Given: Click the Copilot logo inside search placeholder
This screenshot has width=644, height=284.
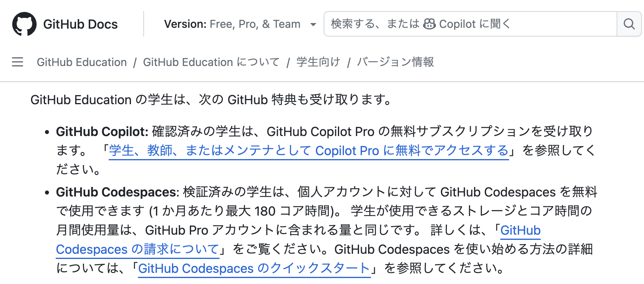Looking at the screenshot, I should point(429,24).
